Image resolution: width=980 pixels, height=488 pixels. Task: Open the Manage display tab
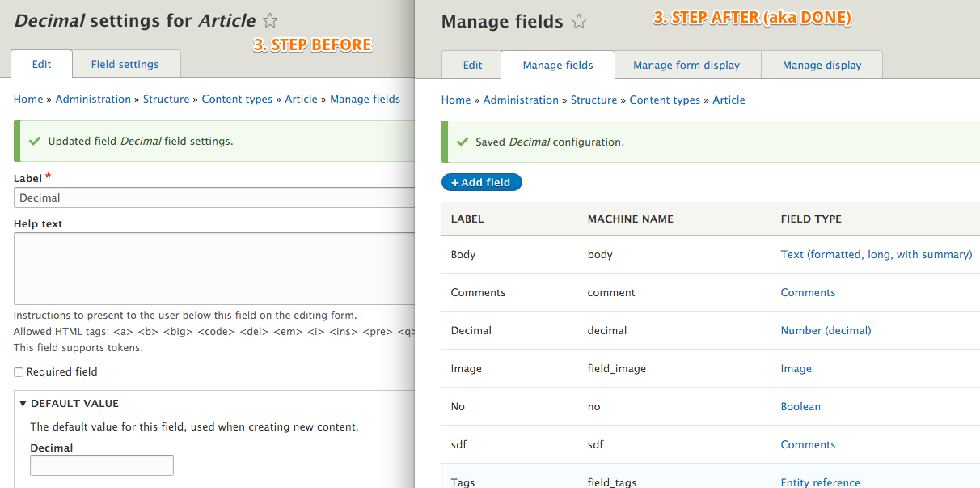[822, 65]
